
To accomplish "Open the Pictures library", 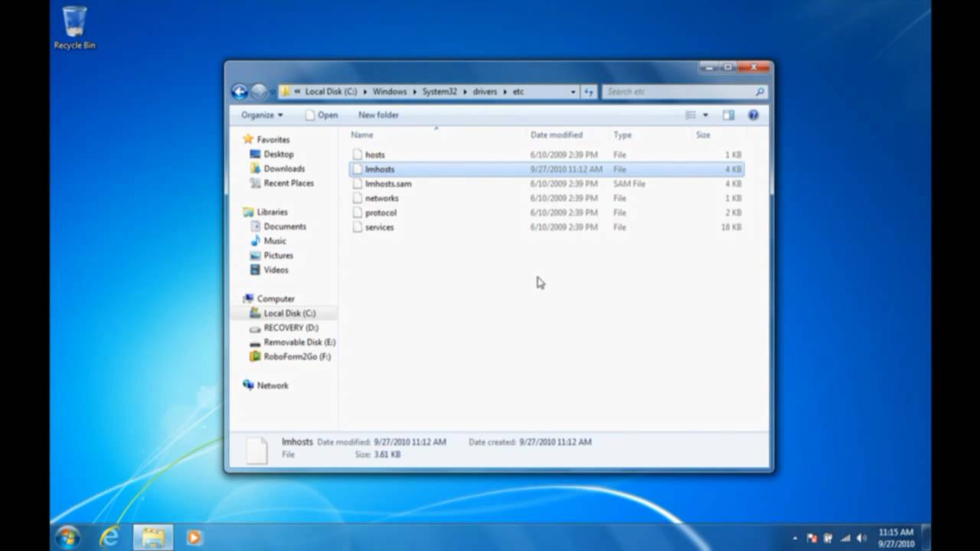I will point(279,256).
